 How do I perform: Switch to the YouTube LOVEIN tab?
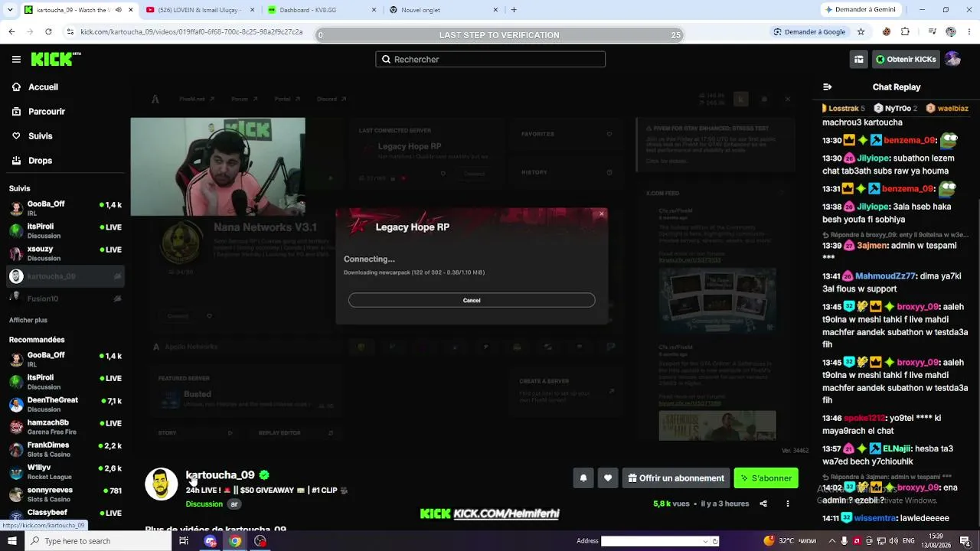199,10
